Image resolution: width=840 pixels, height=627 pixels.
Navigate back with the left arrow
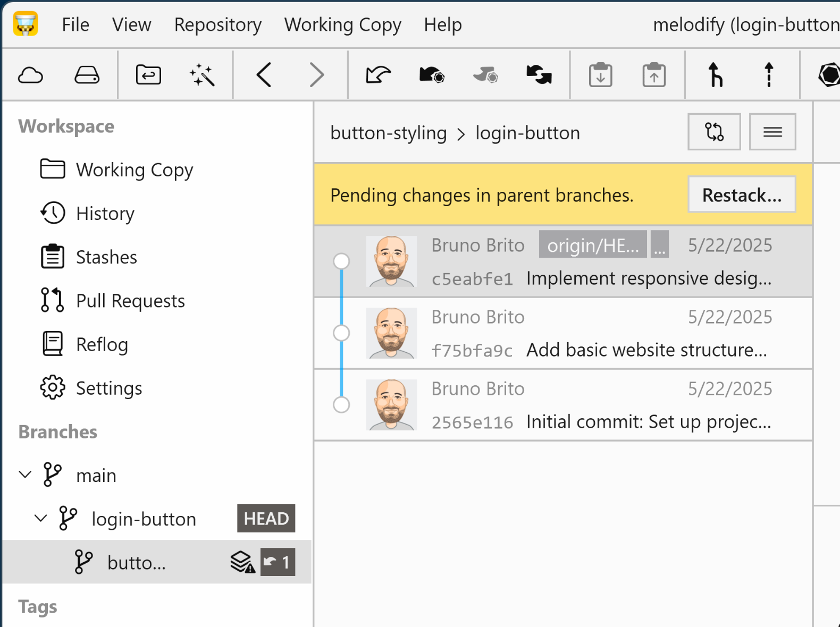[x=264, y=75]
